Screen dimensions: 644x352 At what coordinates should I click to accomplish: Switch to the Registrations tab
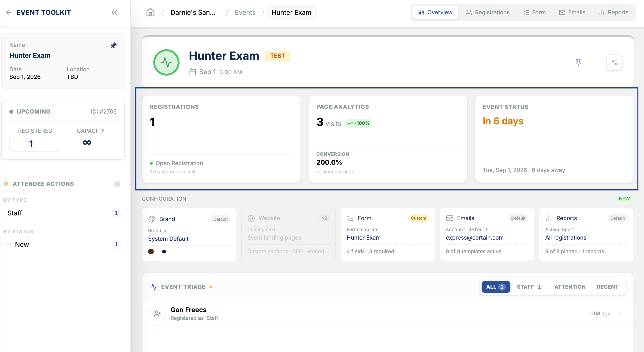click(x=487, y=12)
